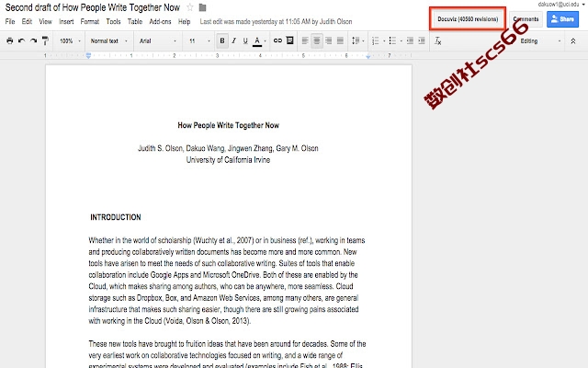Insert a comment with the toolbar icon
Screen dimensions: 588x368
[289, 40]
